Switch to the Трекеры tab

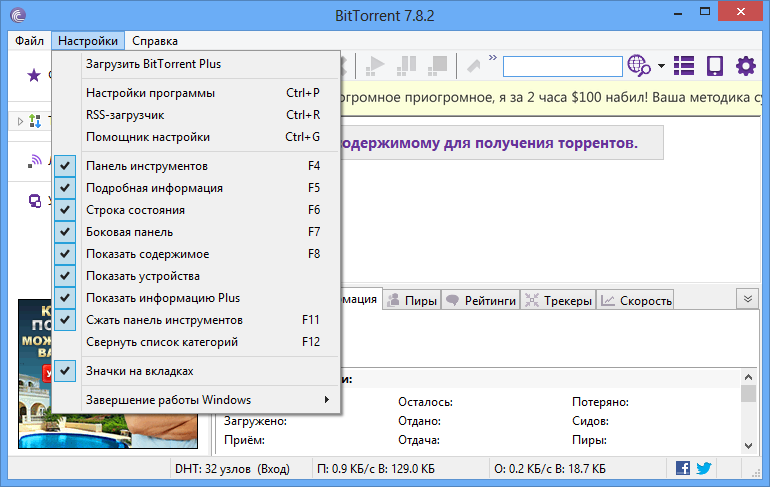pos(558,300)
